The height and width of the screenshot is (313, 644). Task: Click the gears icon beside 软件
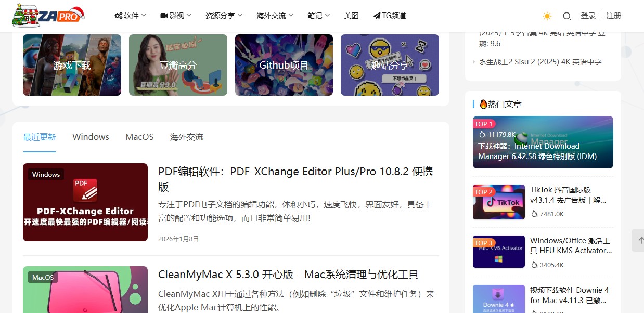tap(119, 16)
